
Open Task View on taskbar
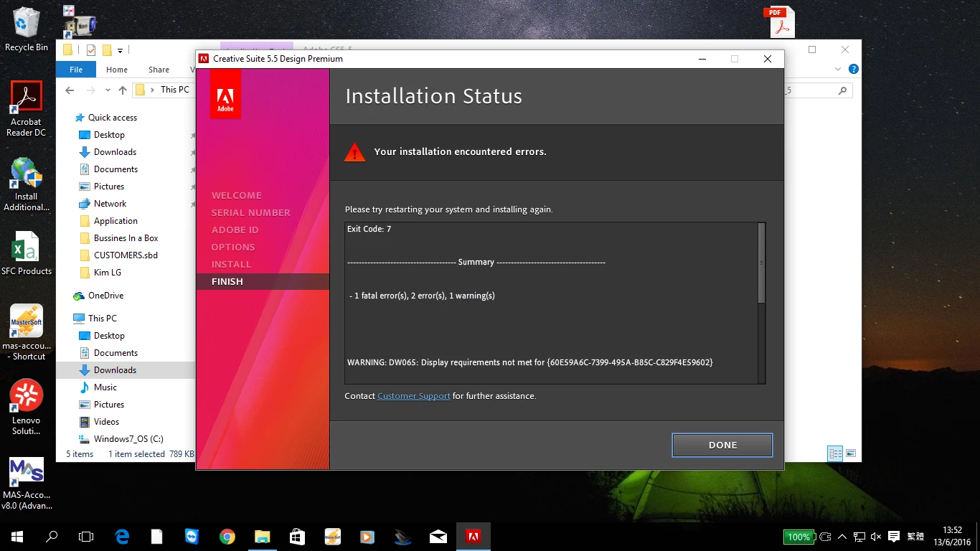pyautogui.click(x=86, y=536)
